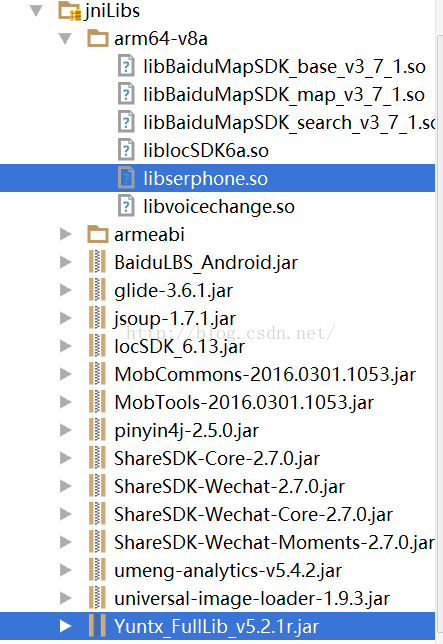Select libBaiduMapSDK_base_v3_7_1.so file name
443x644 pixels.
284,67
